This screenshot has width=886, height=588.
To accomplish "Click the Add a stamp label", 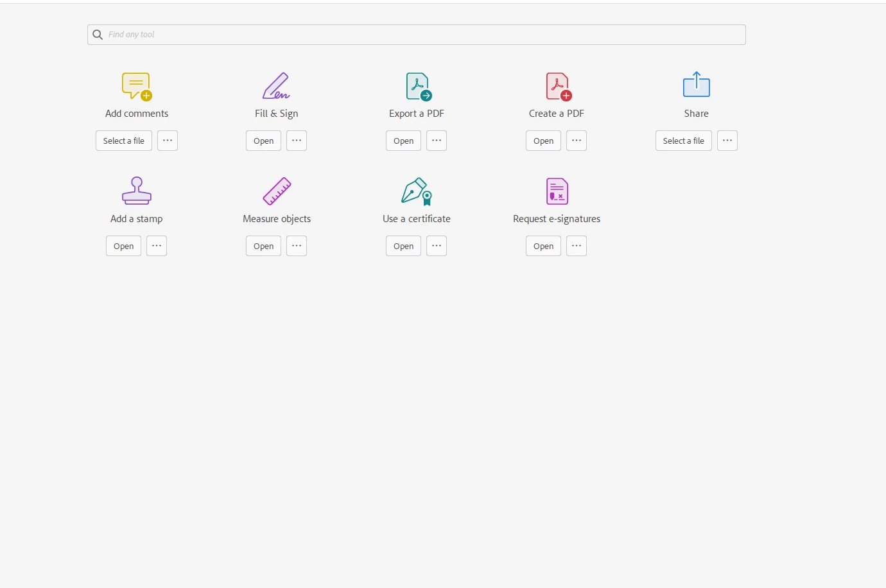I will coord(137,219).
